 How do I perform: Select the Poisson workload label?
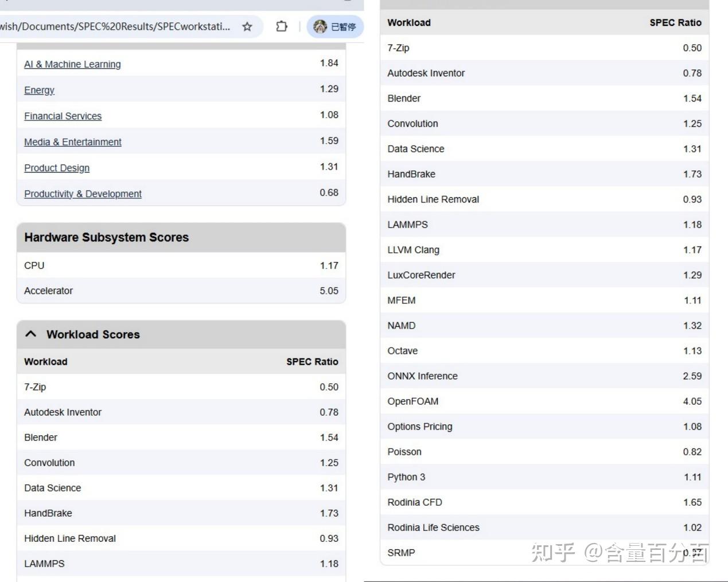click(x=404, y=452)
